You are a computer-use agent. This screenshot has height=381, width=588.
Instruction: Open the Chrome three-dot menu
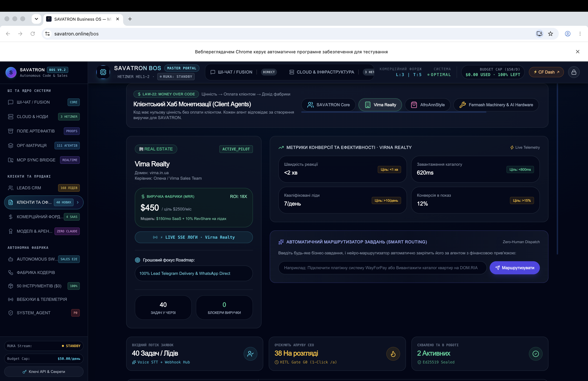pos(580,34)
